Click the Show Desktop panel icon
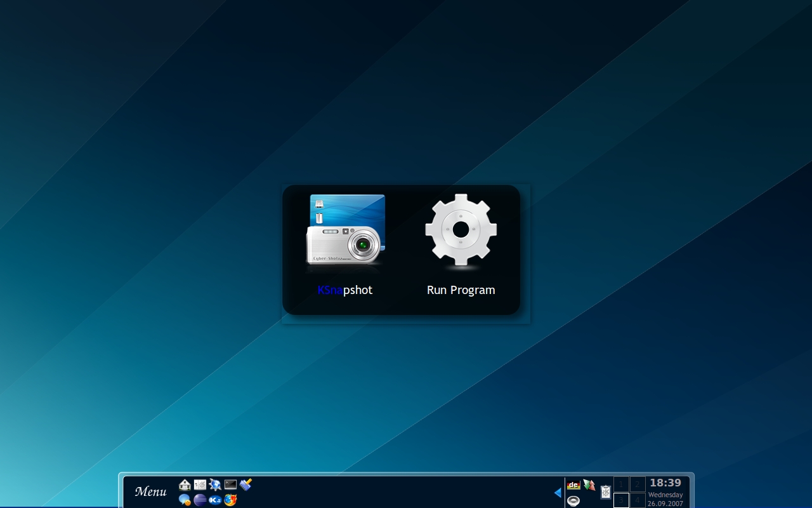 [x=200, y=485]
